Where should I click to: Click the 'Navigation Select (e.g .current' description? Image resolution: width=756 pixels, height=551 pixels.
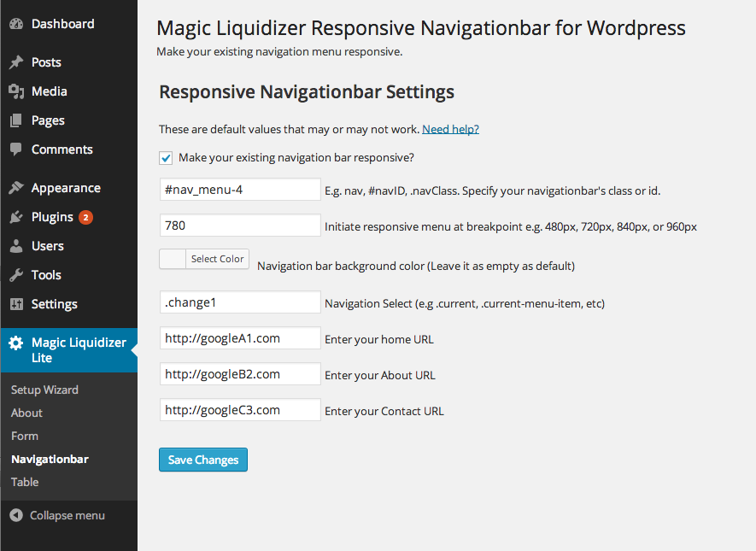465,304
